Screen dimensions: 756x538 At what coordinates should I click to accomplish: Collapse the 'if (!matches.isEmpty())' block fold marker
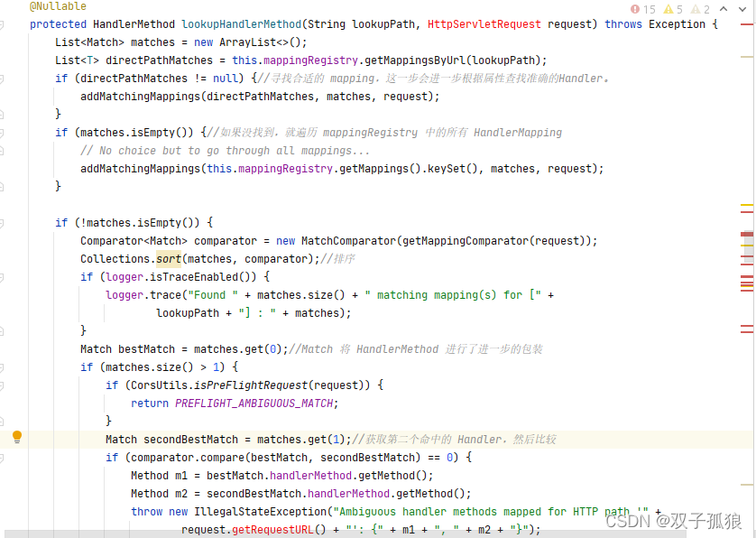(2, 223)
